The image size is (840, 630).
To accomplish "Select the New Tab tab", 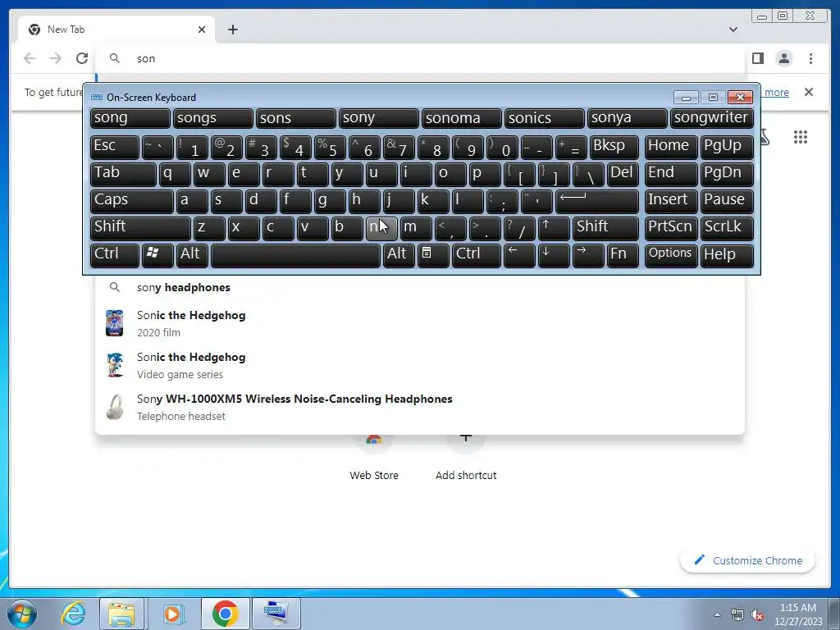I will pyautogui.click(x=116, y=30).
